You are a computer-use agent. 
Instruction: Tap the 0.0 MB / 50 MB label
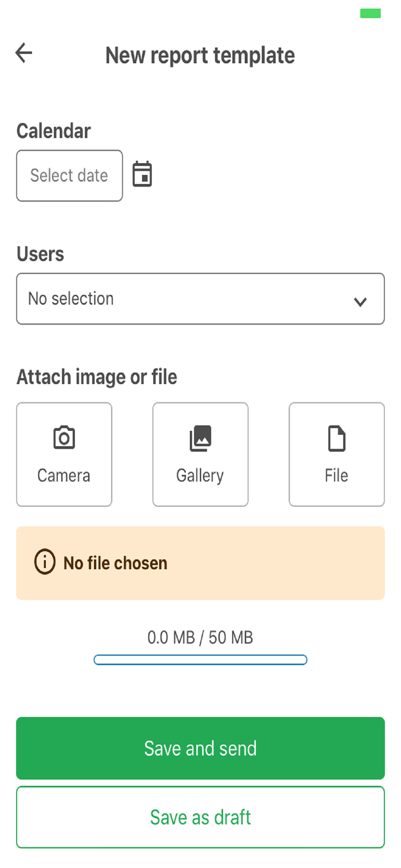pyautogui.click(x=200, y=637)
